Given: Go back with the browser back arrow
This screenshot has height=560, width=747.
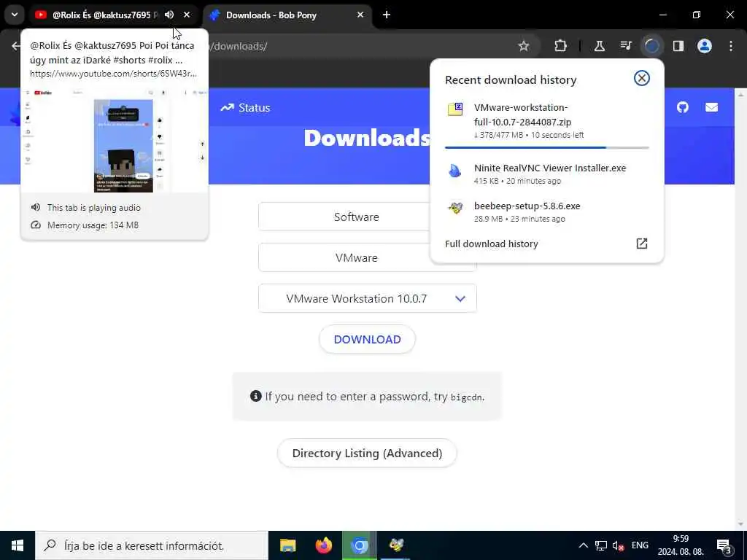Looking at the screenshot, I should pyautogui.click(x=16, y=46).
